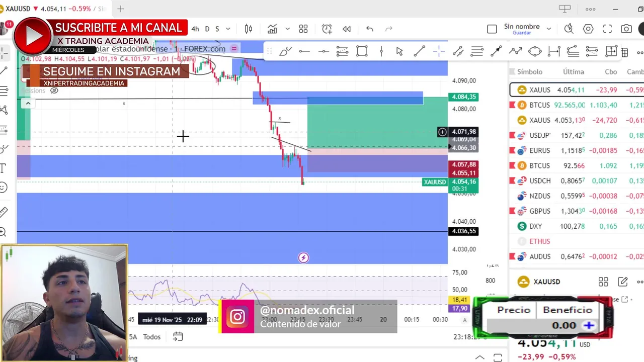The image size is (644, 362).
Task: Open emoji icons tool in left sidebar
Action: [x=3, y=188]
